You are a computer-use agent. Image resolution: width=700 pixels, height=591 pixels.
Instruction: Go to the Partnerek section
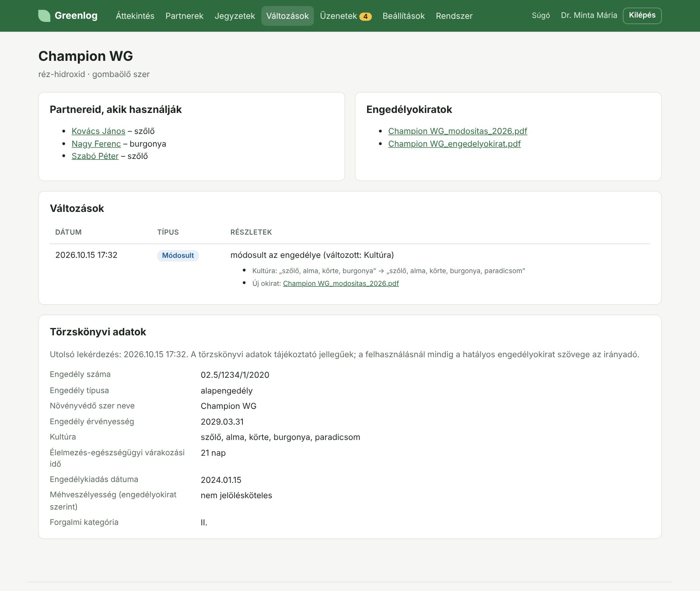[184, 16]
